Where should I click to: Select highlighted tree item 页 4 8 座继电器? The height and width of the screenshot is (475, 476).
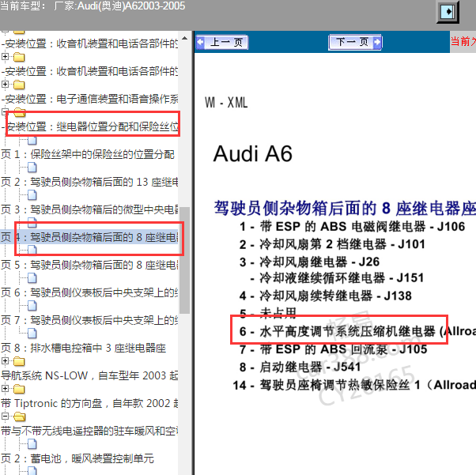[89, 237]
